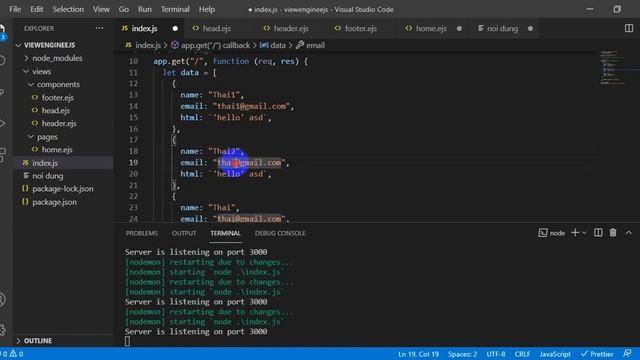This screenshot has width=640, height=360.
Task: Click the unsaved dot on index.js tab
Action: [x=175, y=29]
